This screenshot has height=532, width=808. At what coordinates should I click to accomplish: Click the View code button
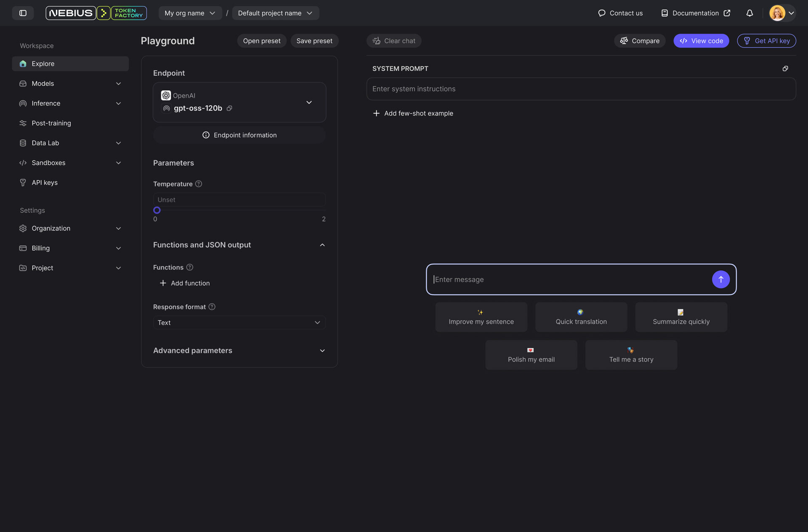(x=701, y=41)
